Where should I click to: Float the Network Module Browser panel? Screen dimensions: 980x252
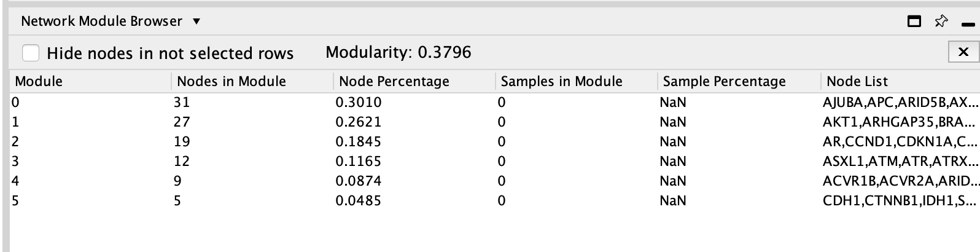coord(914,22)
